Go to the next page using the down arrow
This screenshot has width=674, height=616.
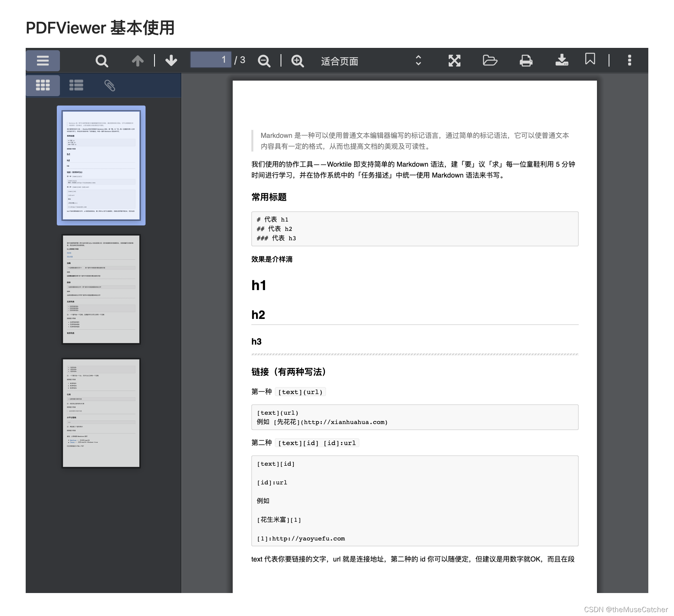pyautogui.click(x=171, y=60)
